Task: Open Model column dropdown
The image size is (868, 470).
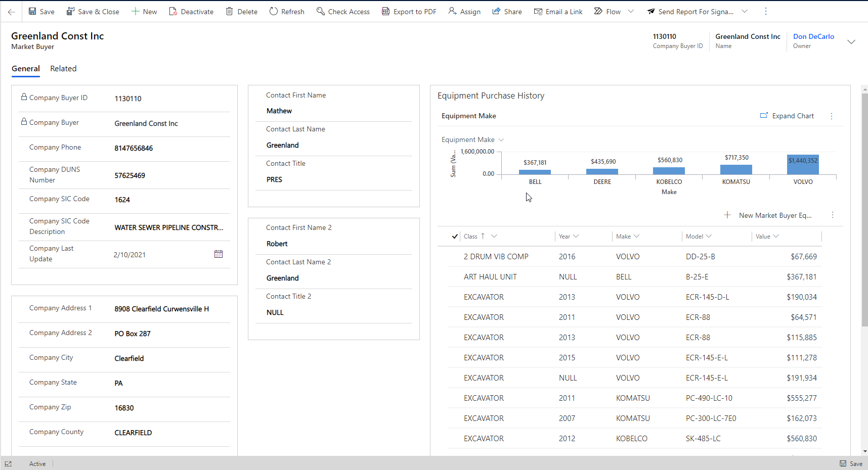Action: 709,236
